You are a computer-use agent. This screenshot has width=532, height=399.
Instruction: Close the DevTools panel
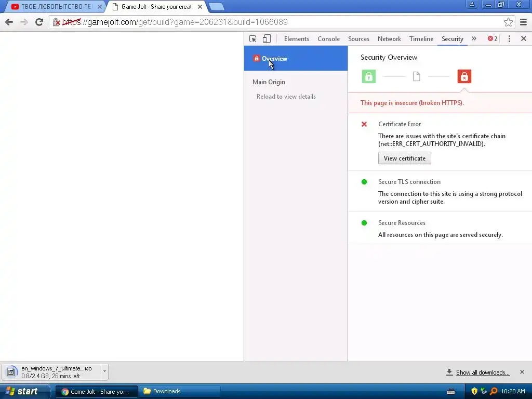(524, 38)
